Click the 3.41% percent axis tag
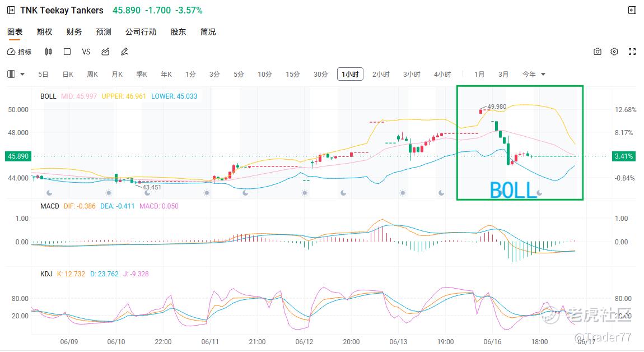 624,156
